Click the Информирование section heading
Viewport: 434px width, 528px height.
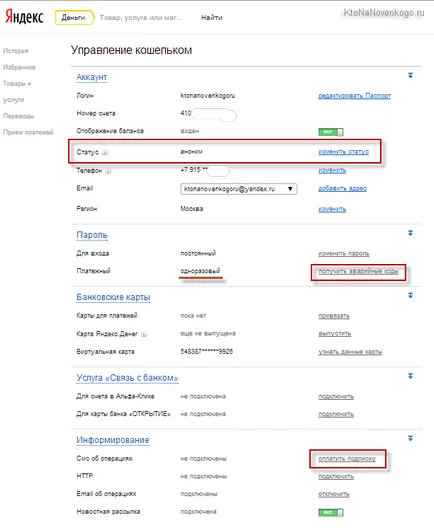pyautogui.click(x=112, y=440)
